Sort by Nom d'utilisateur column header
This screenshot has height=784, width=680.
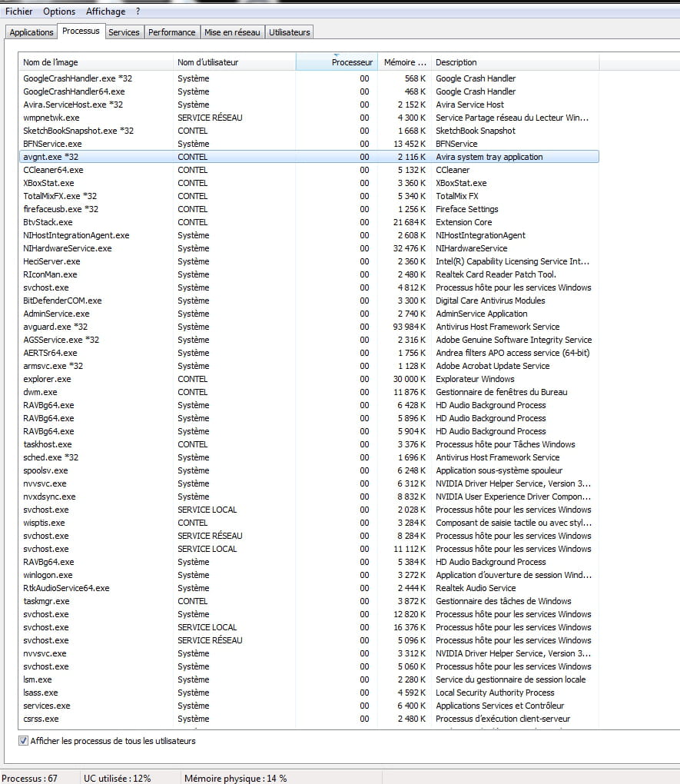pyautogui.click(x=234, y=62)
